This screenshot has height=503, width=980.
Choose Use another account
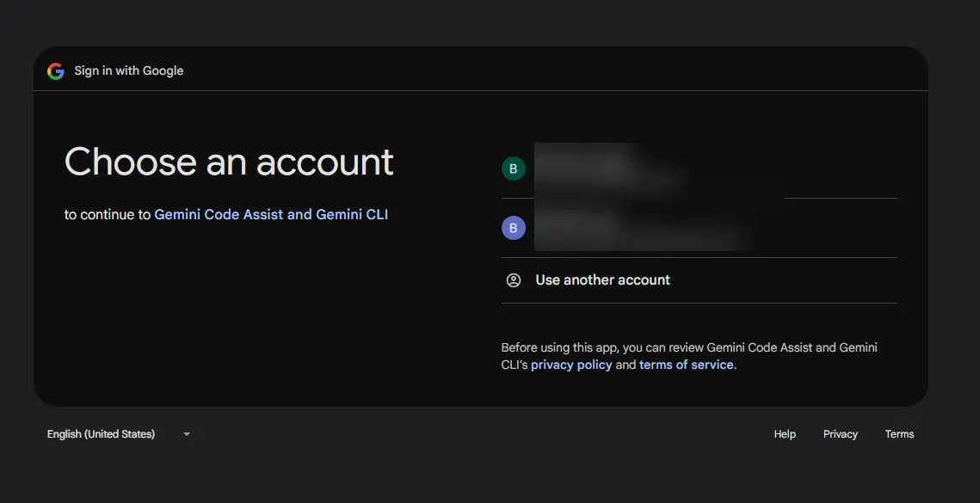point(699,280)
